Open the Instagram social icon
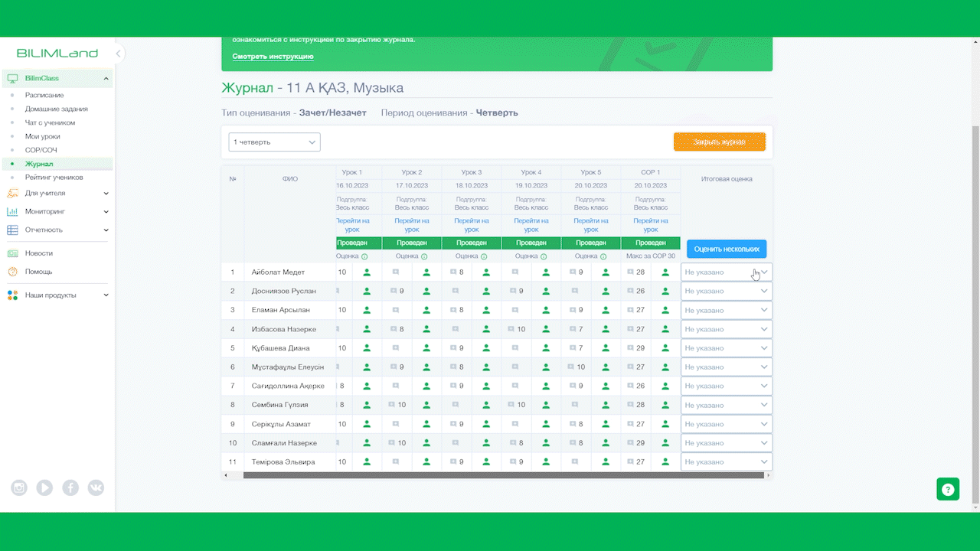This screenshot has width=980, height=551. (19, 487)
